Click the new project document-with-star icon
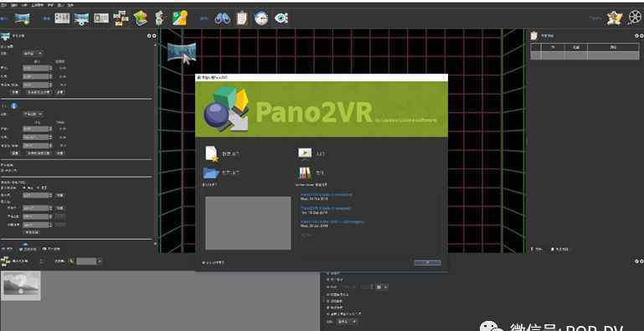 pyautogui.click(x=212, y=154)
